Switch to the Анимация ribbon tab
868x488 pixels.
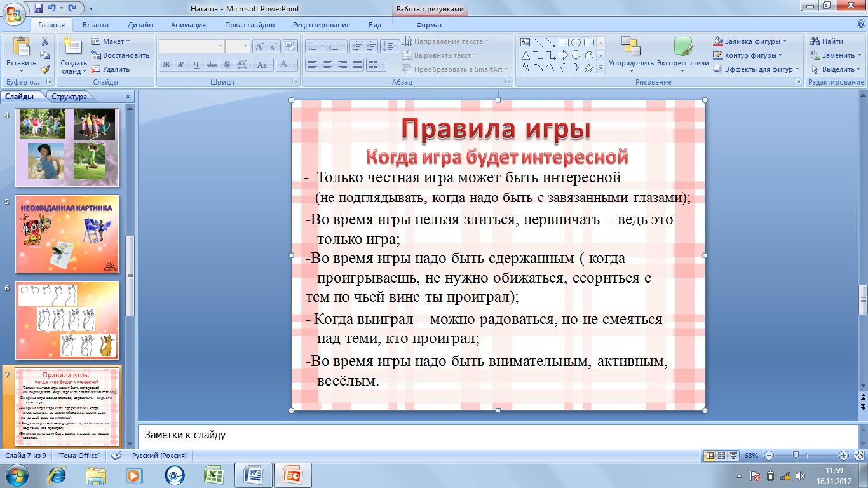tap(188, 25)
